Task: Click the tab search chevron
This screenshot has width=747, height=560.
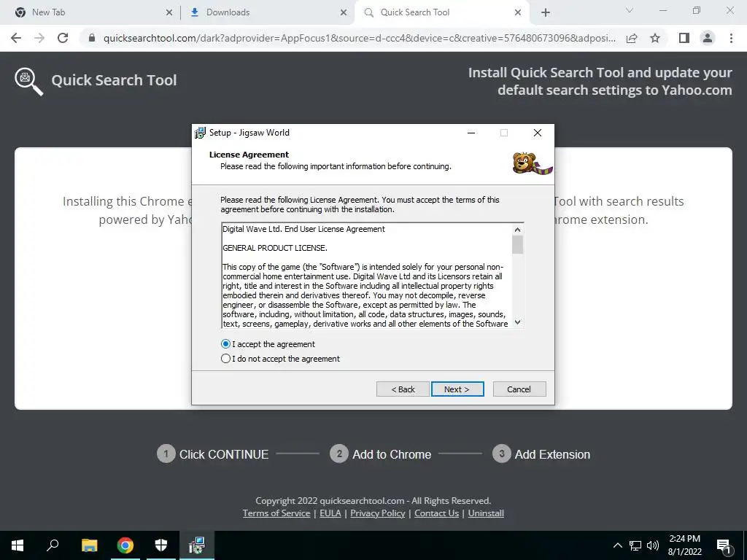Action: pyautogui.click(x=630, y=10)
